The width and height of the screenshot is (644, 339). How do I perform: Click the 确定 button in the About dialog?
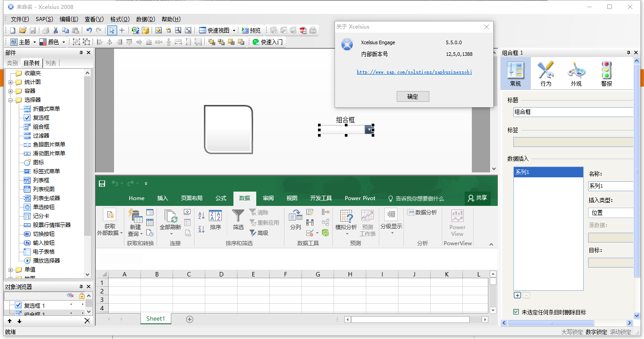pyautogui.click(x=413, y=96)
